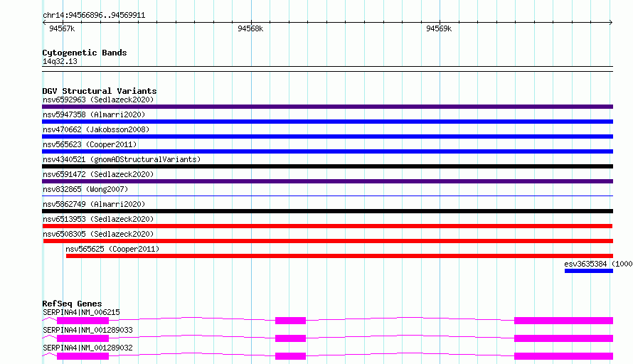Click the blue bar for nsv470662
Viewport: 633px width, 364px height.
[x=327, y=136]
